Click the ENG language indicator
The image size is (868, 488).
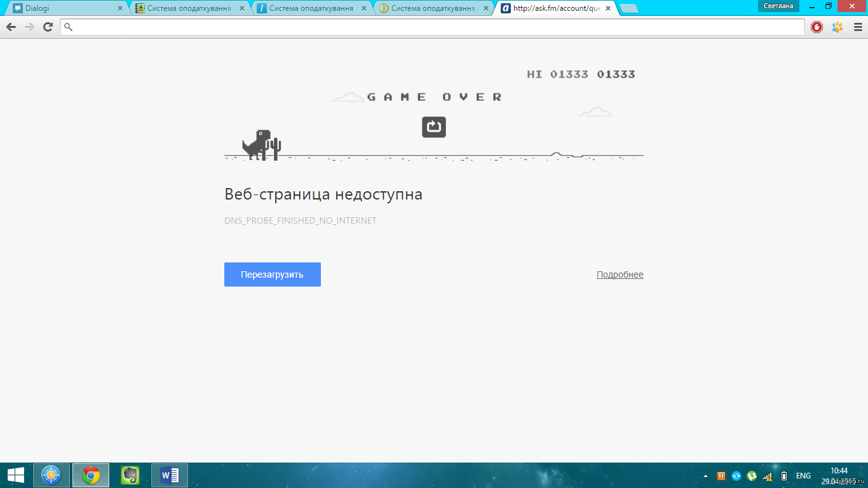[803, 475]
